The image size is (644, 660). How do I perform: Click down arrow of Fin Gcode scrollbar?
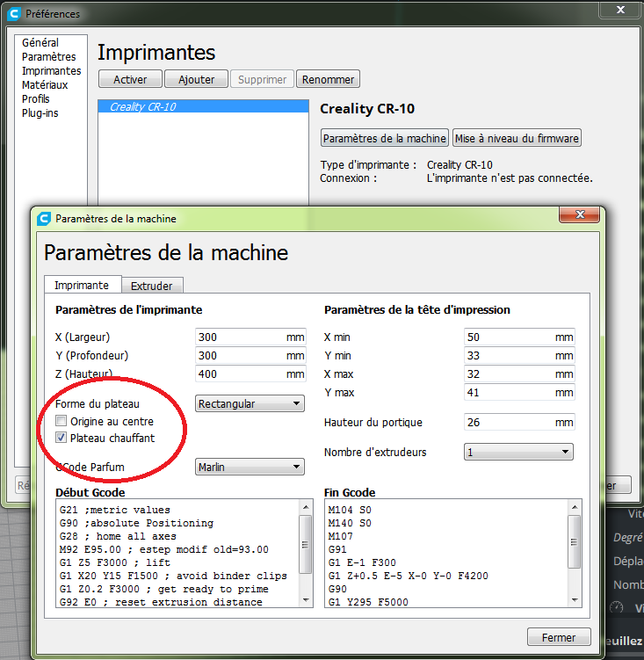[x=575, y=600]
